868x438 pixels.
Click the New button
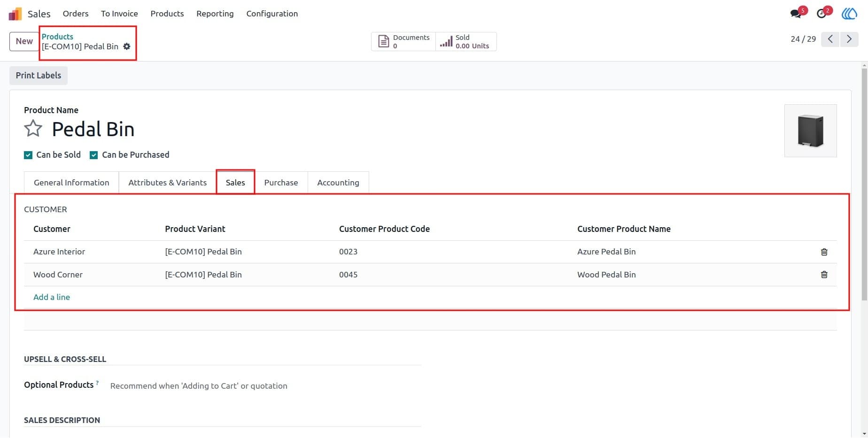(x=24, y=41)
